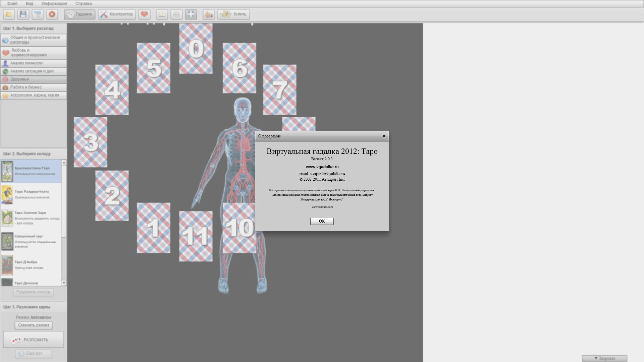Image resolution: width=644 pixels, height=362 pixels.
Task: Select the Таро Райдера-Уэйта deck
Action: click(x=31, y=194)
